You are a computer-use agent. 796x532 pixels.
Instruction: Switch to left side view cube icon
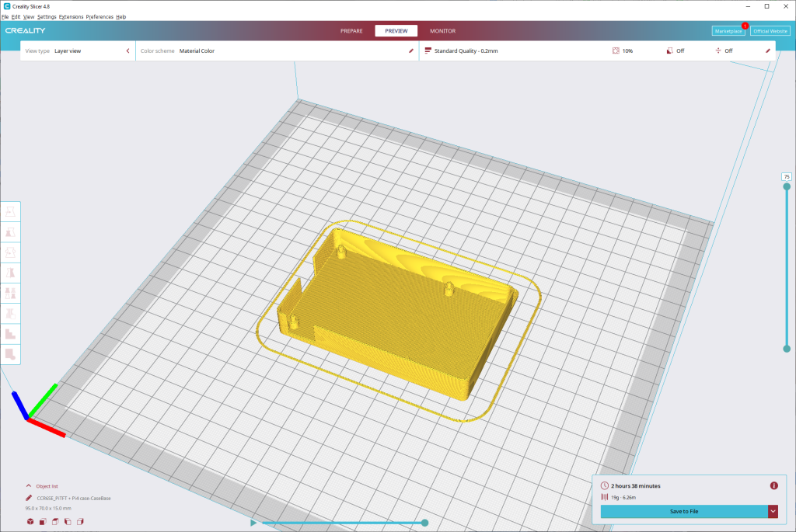click(68, 521)
